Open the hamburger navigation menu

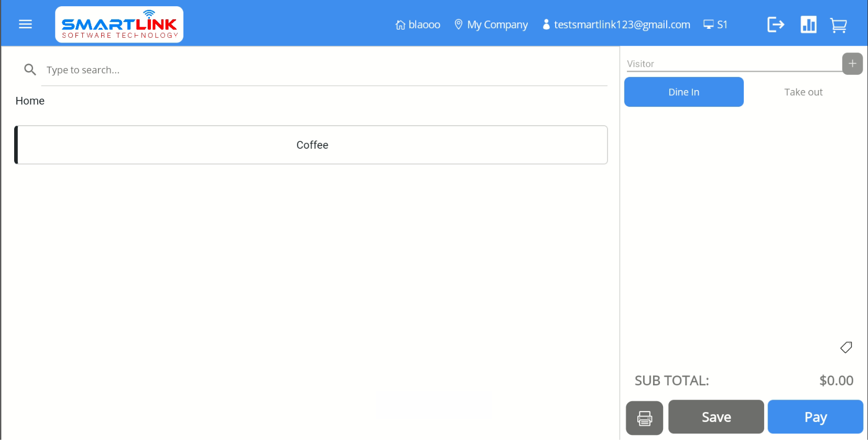click(25, 25)
